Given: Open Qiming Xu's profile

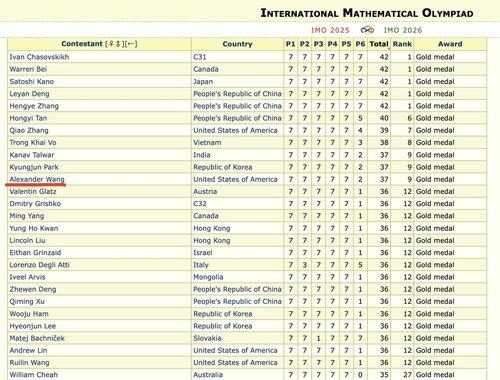Looking at the screenshot, I should pyautogui.click(x=27, y=302).
